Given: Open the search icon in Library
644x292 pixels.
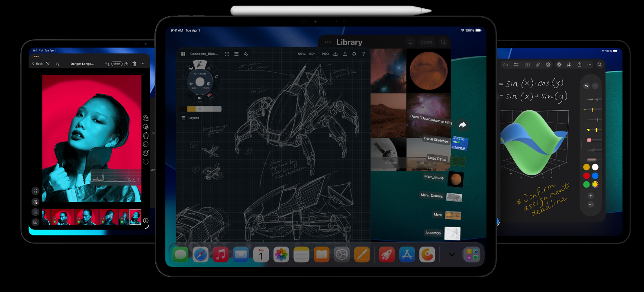Looking at the screenshot, I should [443, 42].
